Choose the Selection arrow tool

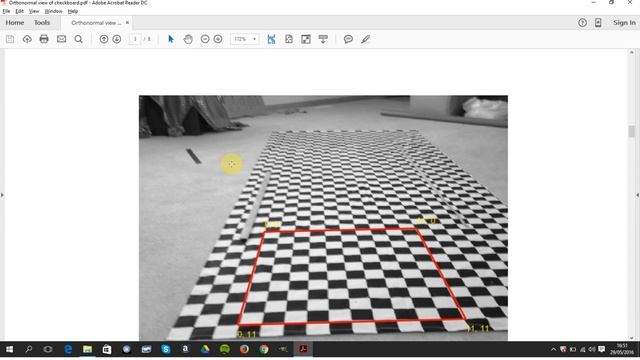(x=171, y=39)
